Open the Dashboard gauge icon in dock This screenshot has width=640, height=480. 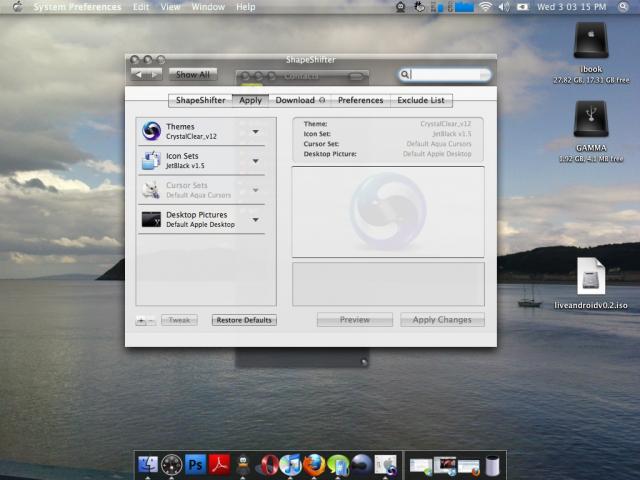pyautogui.click(x=171, y=465)
